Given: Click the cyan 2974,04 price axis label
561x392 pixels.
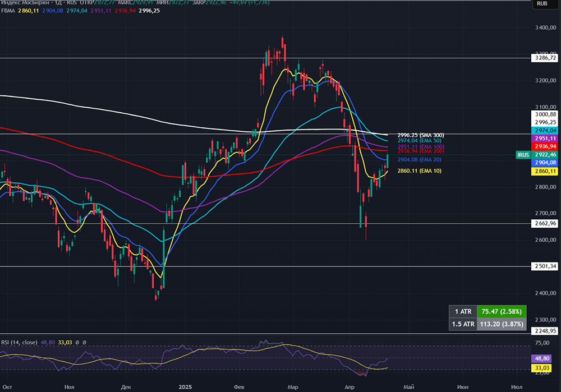Looking at the screenshot, I should coord(545,130).
